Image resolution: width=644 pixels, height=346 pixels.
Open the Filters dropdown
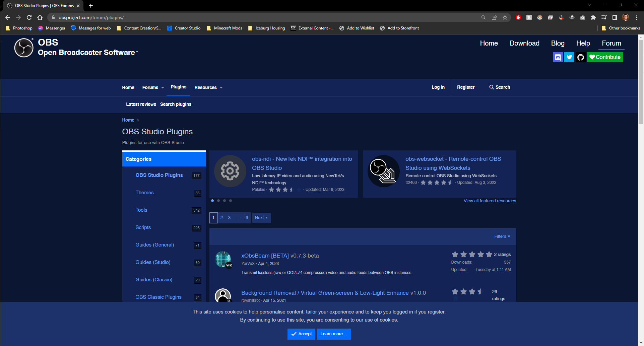coord(502,236)
